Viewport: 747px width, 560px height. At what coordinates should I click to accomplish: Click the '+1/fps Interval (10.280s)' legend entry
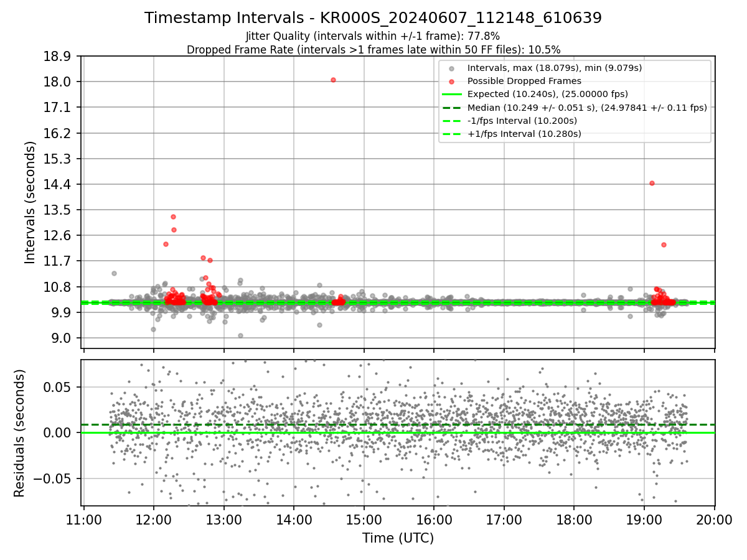524,134
